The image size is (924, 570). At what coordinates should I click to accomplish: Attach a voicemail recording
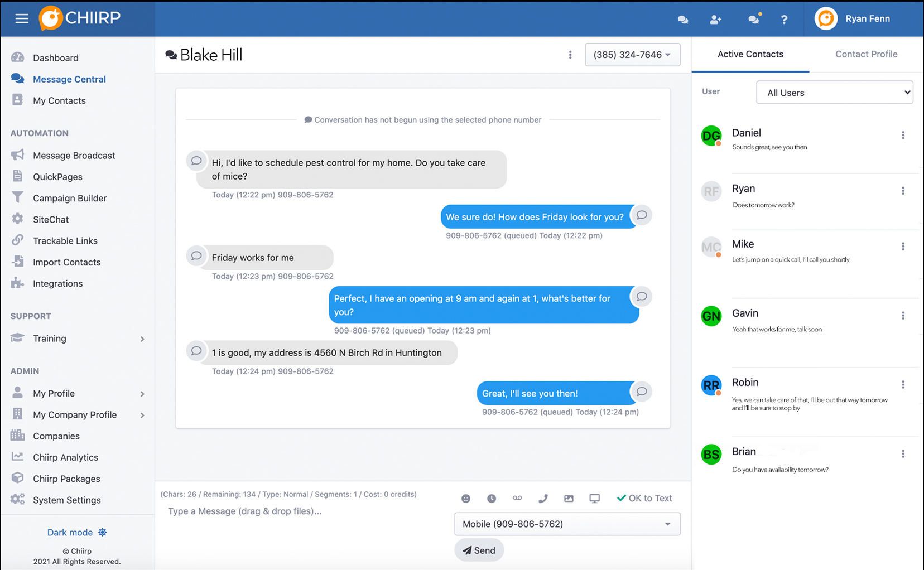click(517, 498)
